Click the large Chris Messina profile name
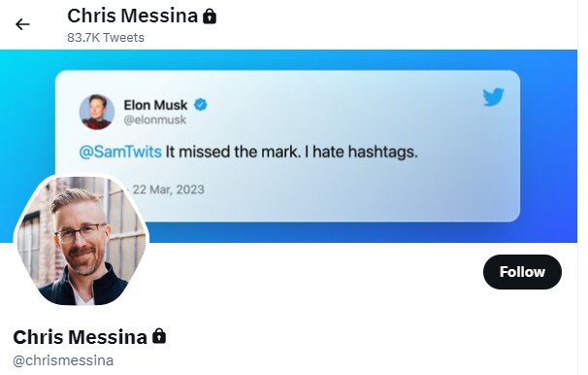588x375 pixels. [x=80, y=337]
